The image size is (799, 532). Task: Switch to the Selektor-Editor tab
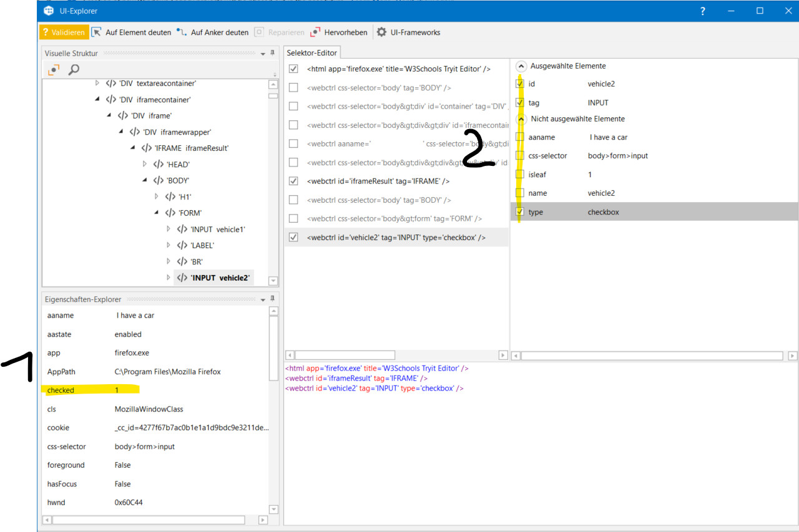coord(312,53)
